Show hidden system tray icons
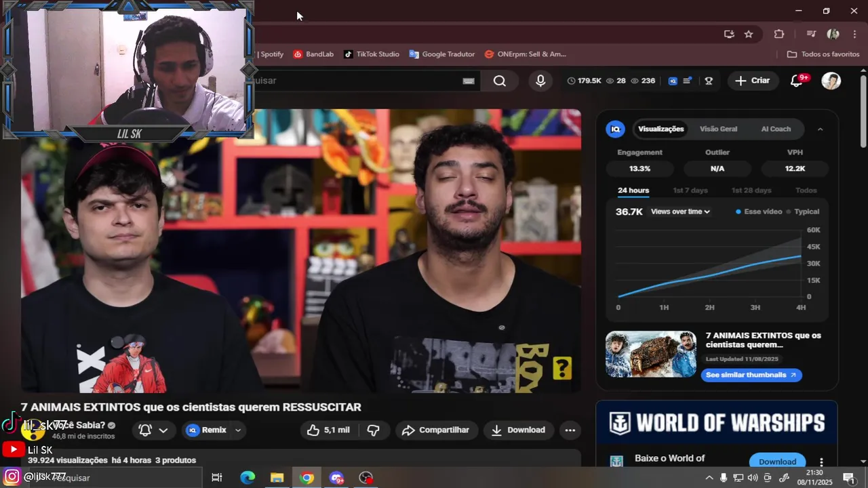868x488 pixels. coord(709,478)
